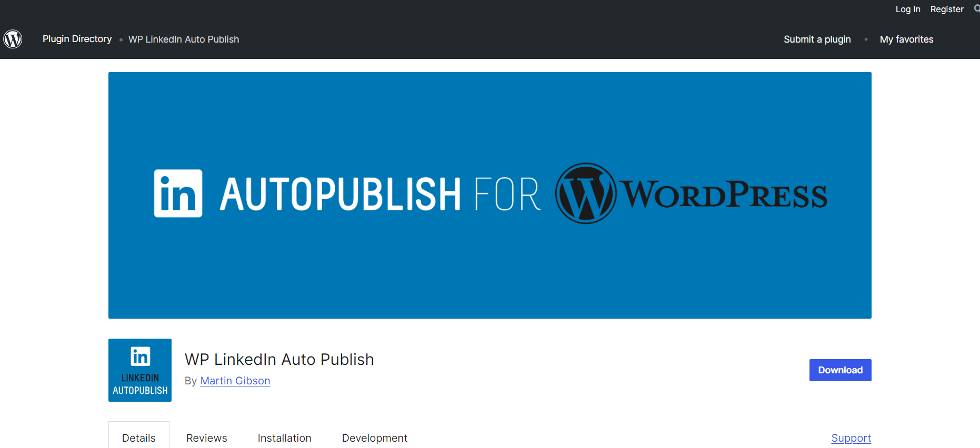980x448 pixels.
Task: Open the Support link
Action: [851, 438]
